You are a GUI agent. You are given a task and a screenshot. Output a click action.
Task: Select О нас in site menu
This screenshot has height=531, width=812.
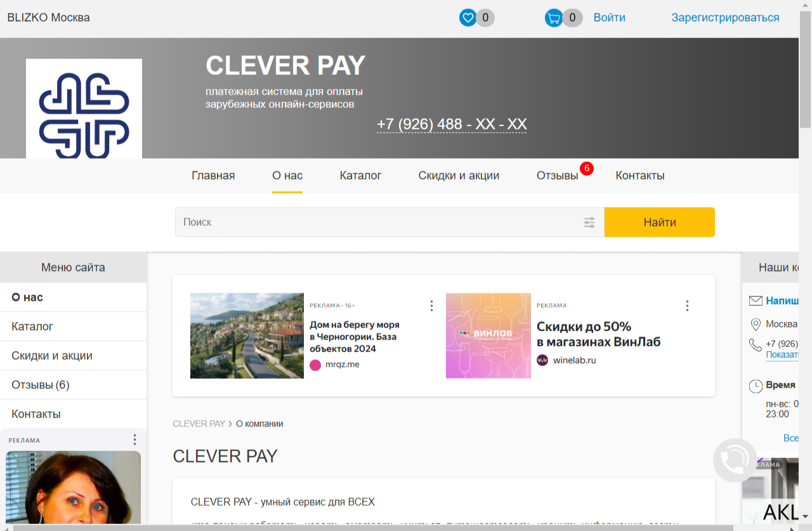point(74,297)
